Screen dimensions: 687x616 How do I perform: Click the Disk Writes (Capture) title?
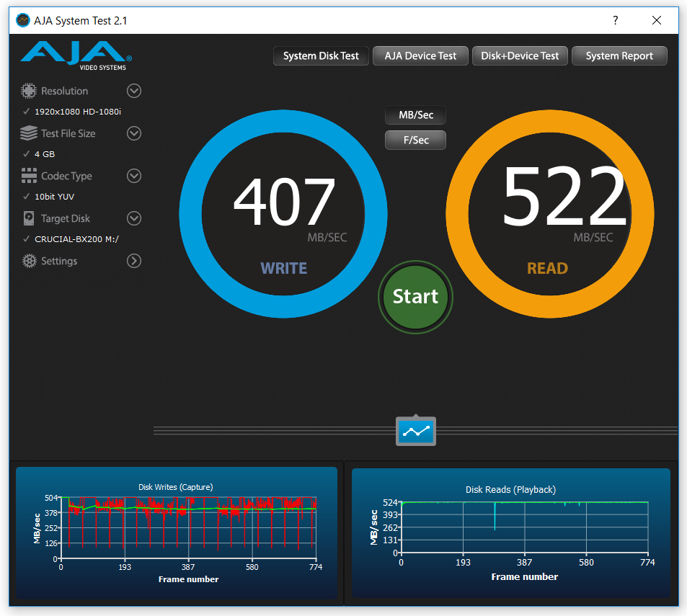[x=176, y=487]
